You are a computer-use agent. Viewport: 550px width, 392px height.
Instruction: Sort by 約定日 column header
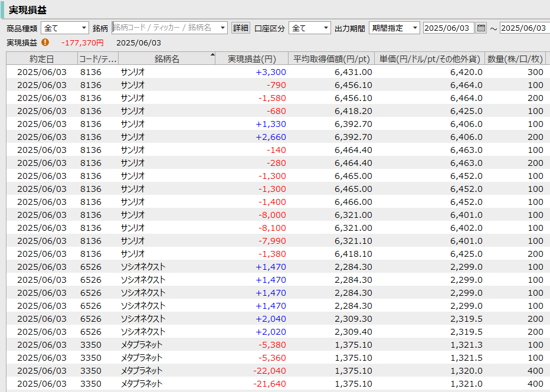pyautogui.click(x=41, y=58)
